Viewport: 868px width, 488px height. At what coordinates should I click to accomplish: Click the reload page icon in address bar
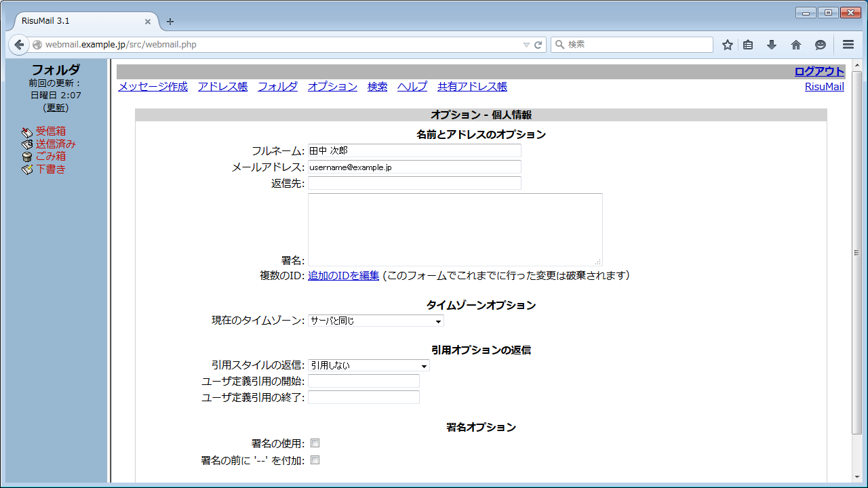click(538, 45)
